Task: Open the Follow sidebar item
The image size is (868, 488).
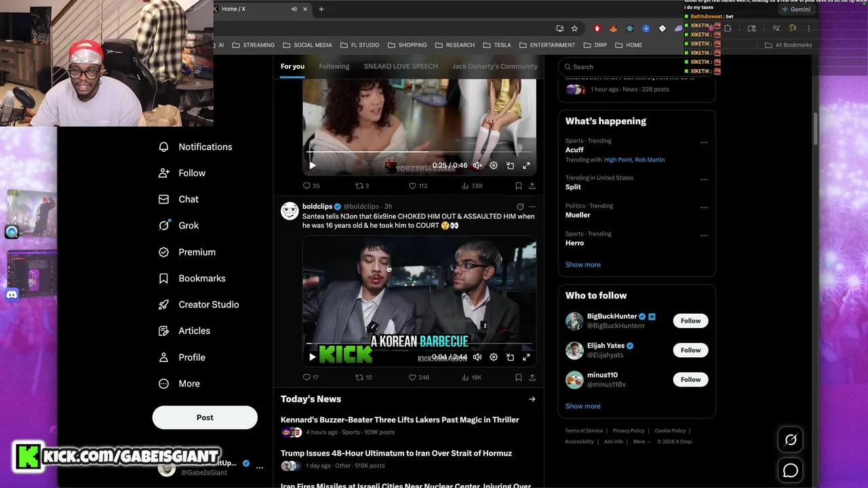Action: (x=182, y=174)
